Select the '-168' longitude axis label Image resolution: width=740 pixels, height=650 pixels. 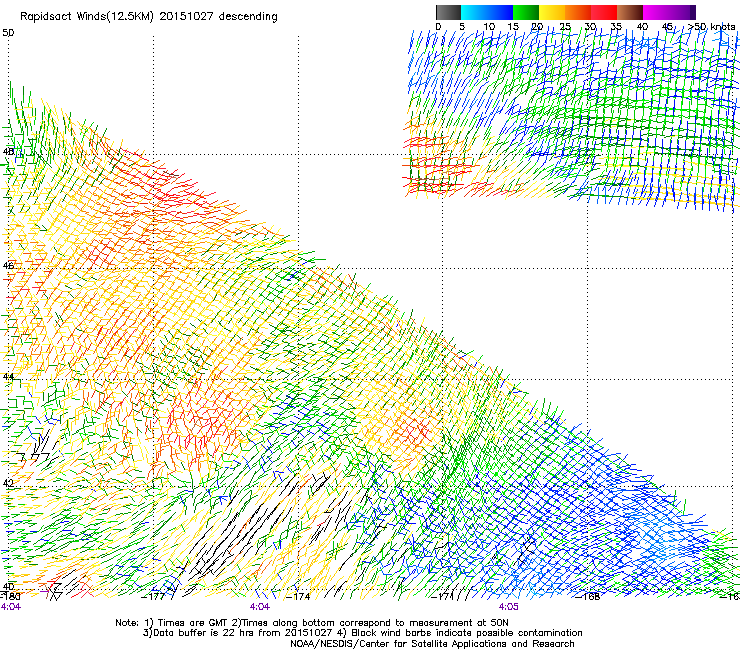pyautogui.click(x=588, y=596)
